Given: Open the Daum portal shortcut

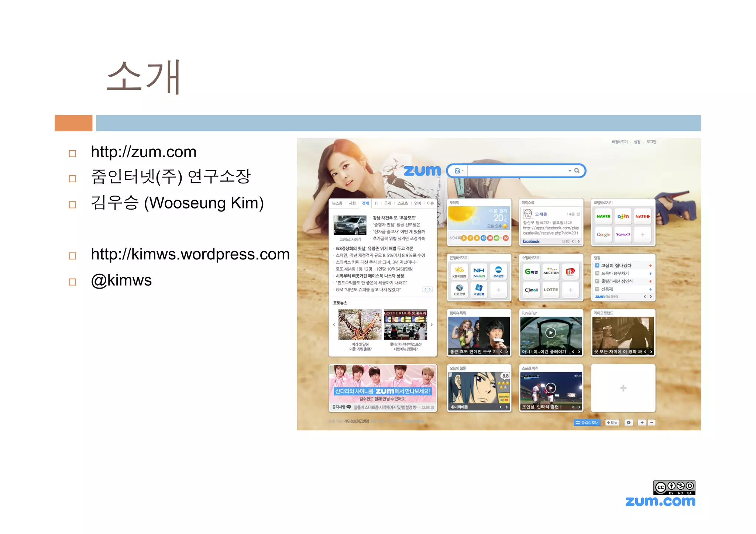Looking at the screenshot, I should pyautogui.click(x=623, y=217).
